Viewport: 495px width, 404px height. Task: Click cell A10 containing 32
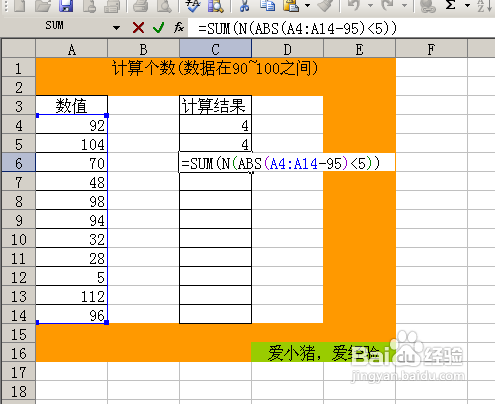(x=72, y=239)
